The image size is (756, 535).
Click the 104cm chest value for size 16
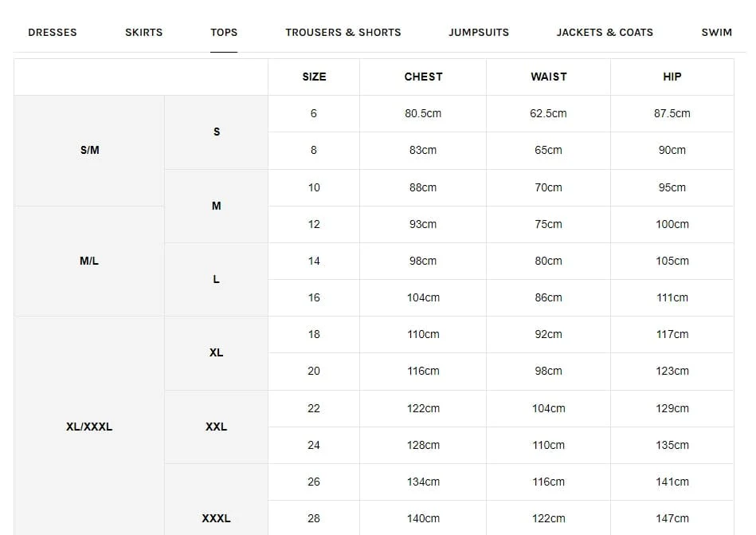point(423,297)
